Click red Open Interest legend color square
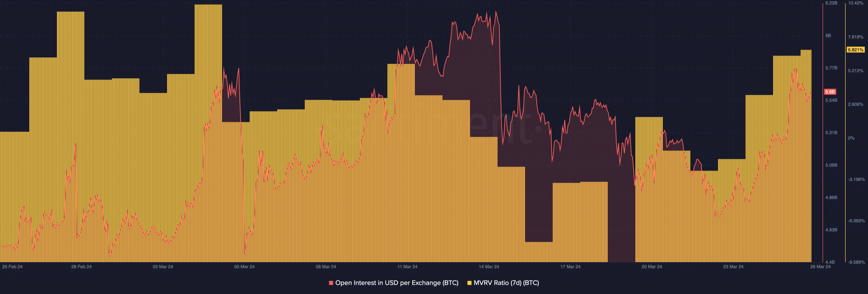The image size is (868, 294). [x=331, y=283]
